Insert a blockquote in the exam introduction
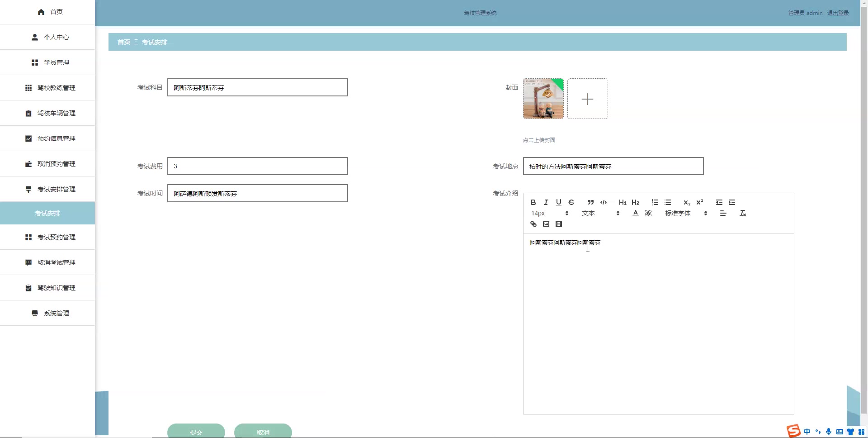868x438 pixels. [x=591, y=202]
